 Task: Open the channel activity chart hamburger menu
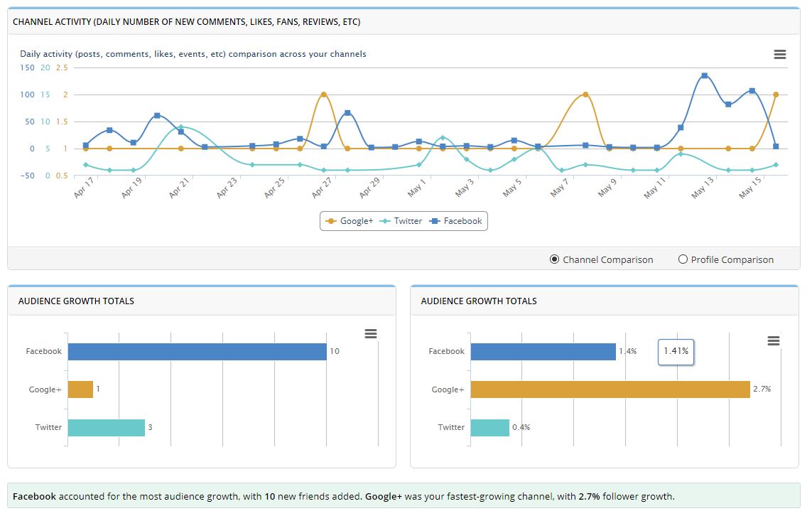[779, 55]
